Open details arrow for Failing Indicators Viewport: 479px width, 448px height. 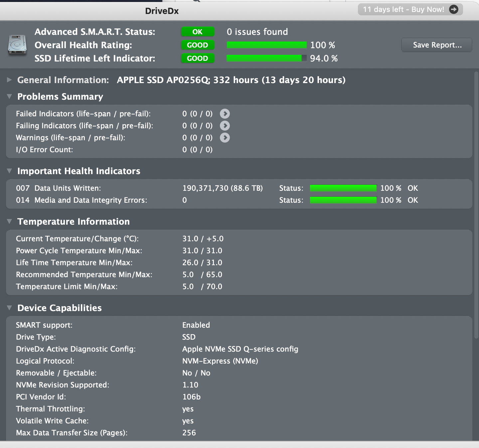(x=225, y=126)
